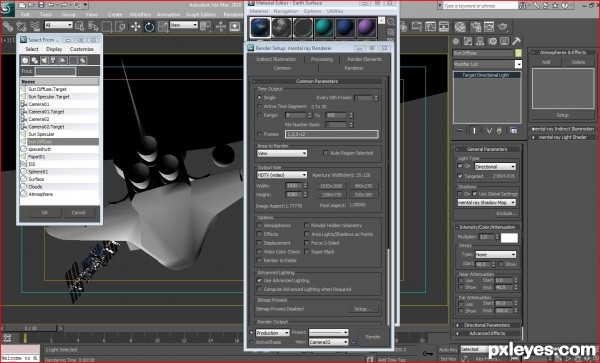Image resolution: width=600 pixels, height=363 pixels.
Task: Toggle Use Global Settings for shadows
Action: tap(475, 194)
